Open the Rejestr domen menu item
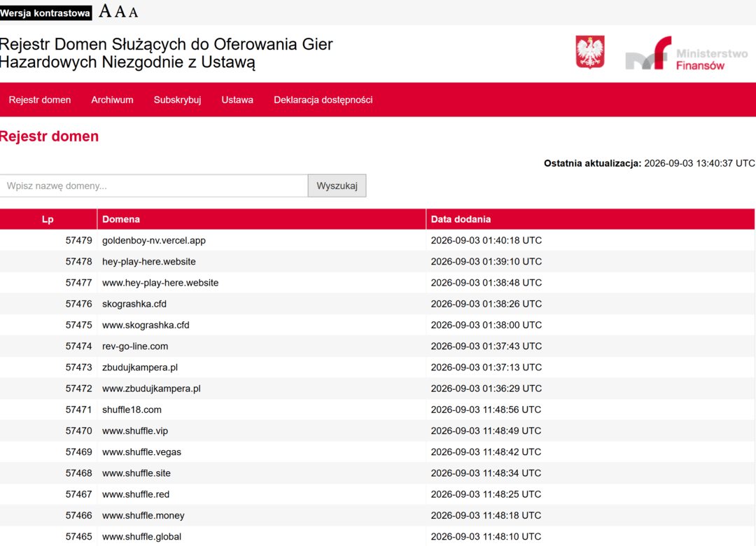756x546 pixels. 39,100
